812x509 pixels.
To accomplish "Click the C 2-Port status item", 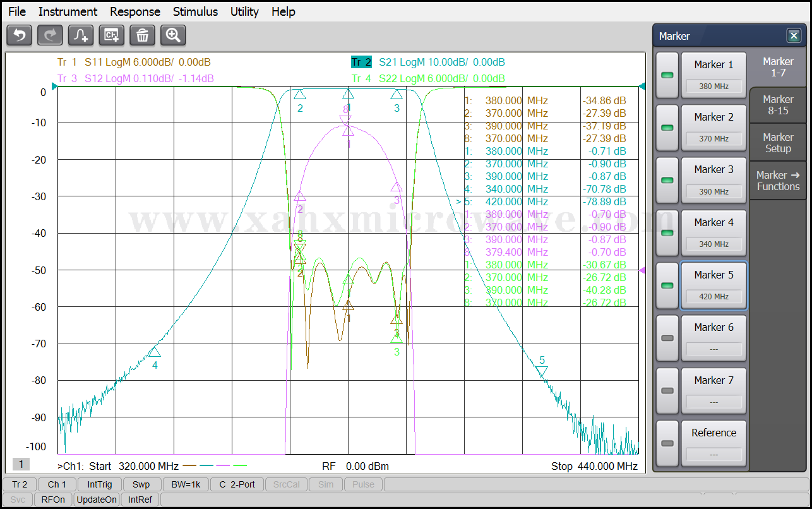I will point(237,484).
